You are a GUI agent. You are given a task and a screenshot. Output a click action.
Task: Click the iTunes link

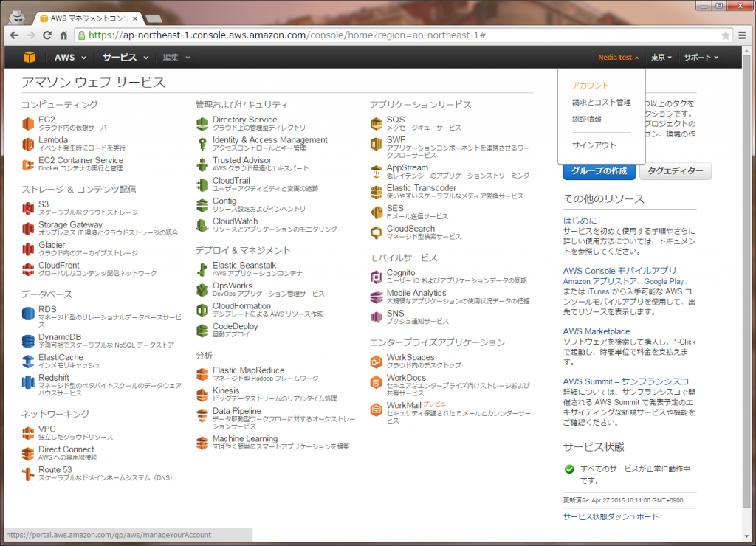pyautogui.click(x=598, y=291)
